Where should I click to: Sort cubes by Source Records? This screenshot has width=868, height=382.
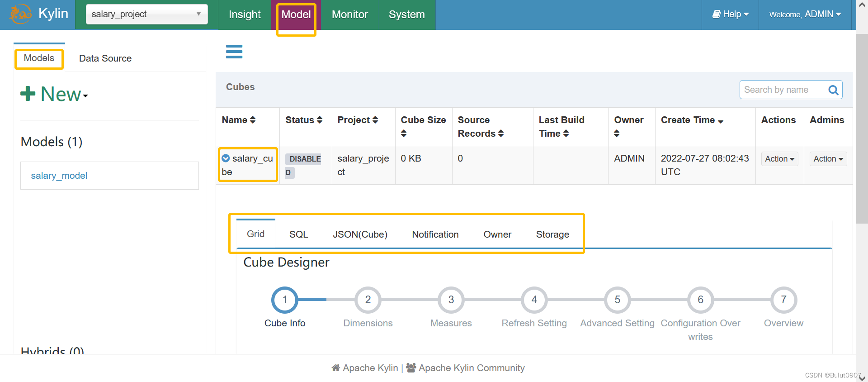pos(481,126)
